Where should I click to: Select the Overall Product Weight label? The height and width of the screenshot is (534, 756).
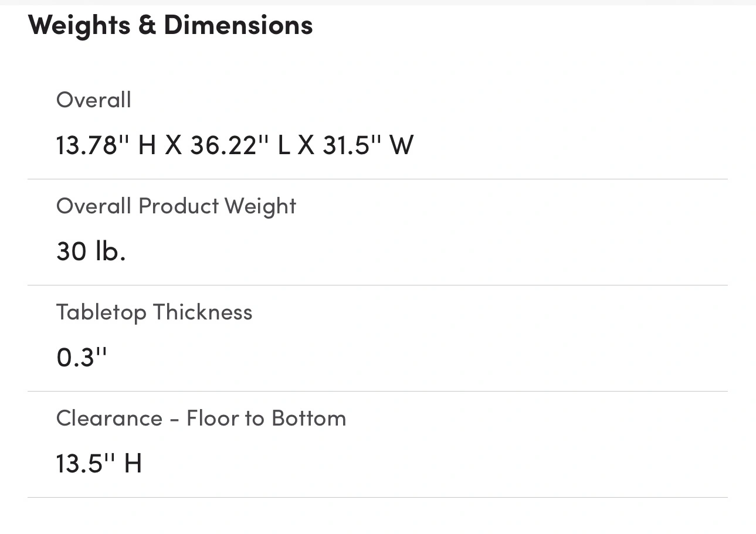[x=177, y=206]
